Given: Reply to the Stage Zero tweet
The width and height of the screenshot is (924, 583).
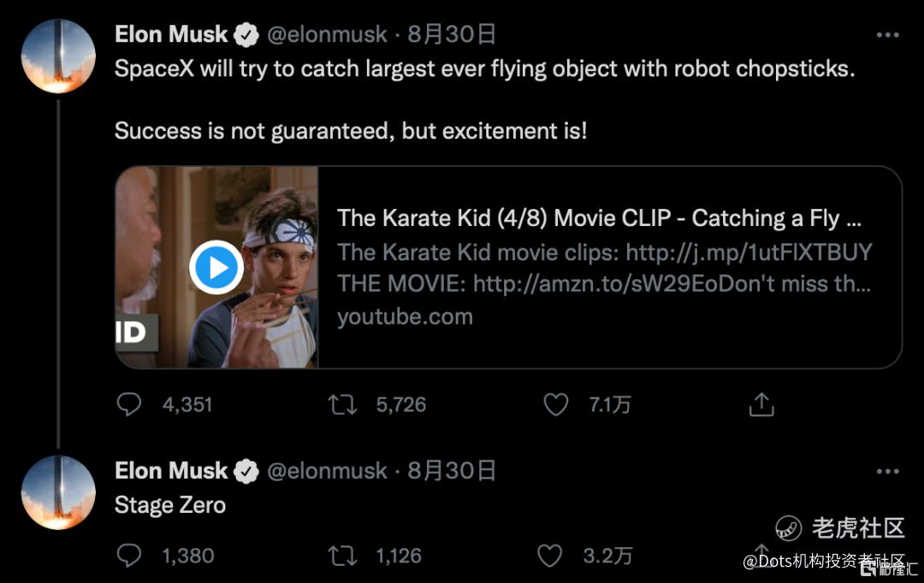Looking at the screenshot, I should [128, 556].
